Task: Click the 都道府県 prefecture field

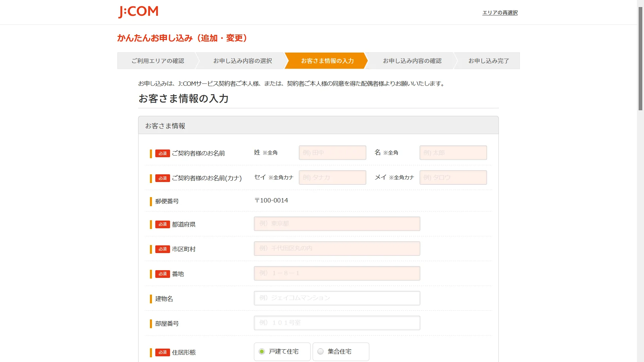Action: (x=337, y=224)
